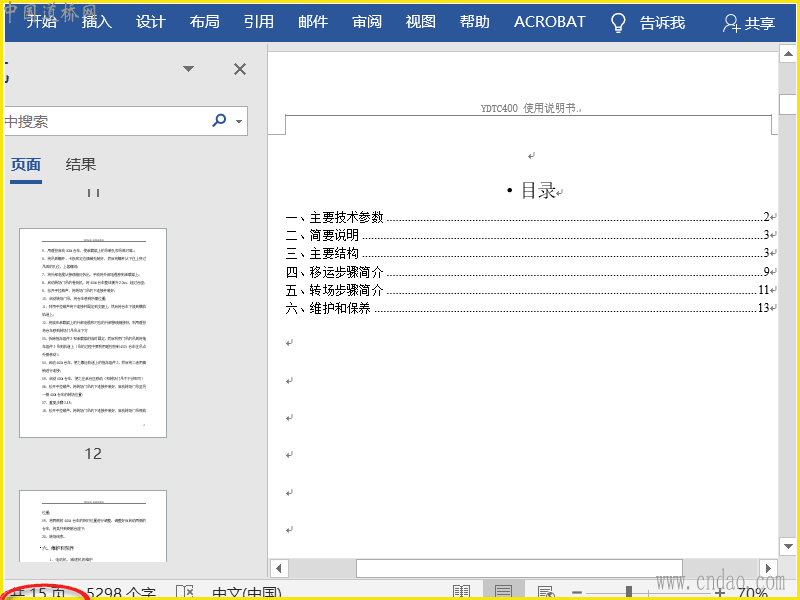Click the vertical scrollbar down arrow
This screenshot has width=800, height=600.
click(788, 546)
